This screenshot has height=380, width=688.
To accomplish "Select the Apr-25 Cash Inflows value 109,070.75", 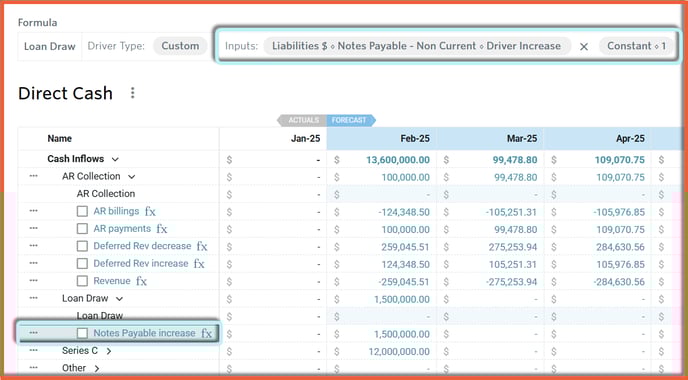I will click(x=620, y=160).
